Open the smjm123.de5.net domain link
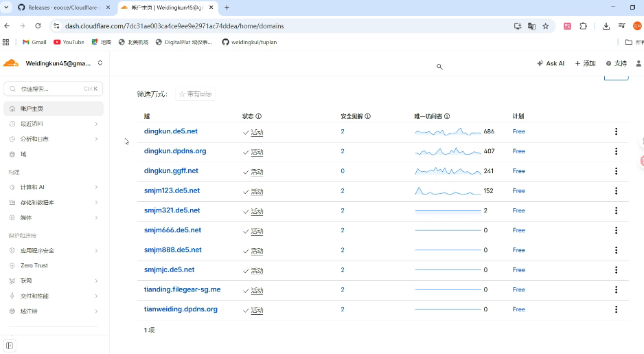The width and height of the screenshot is (644, 354). coord(172,190)
